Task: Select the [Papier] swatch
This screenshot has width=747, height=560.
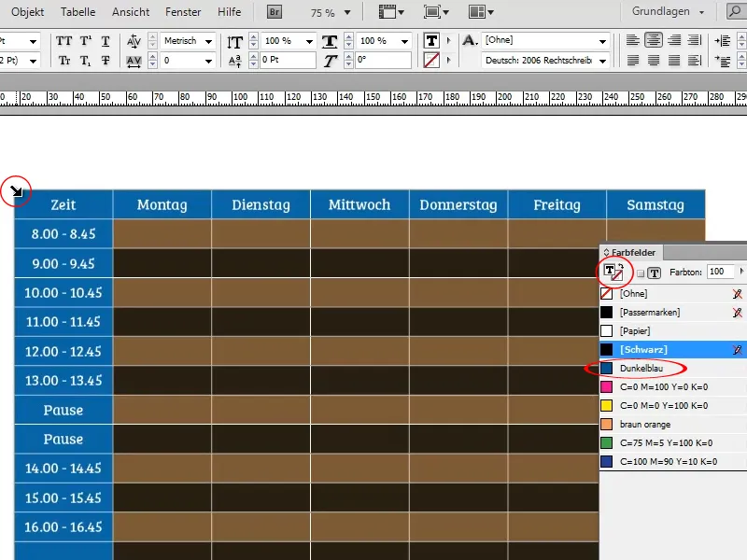Action: [x=672, y=331]
